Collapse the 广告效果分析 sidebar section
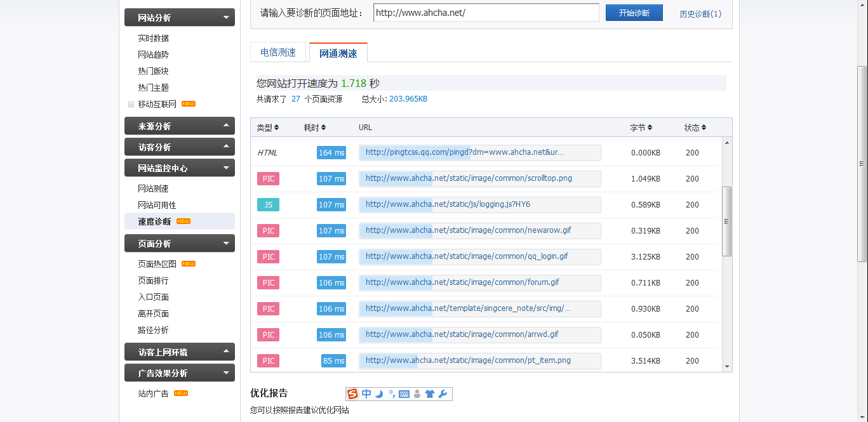This screenshot has width=868, height=422. tap(180, 373)
